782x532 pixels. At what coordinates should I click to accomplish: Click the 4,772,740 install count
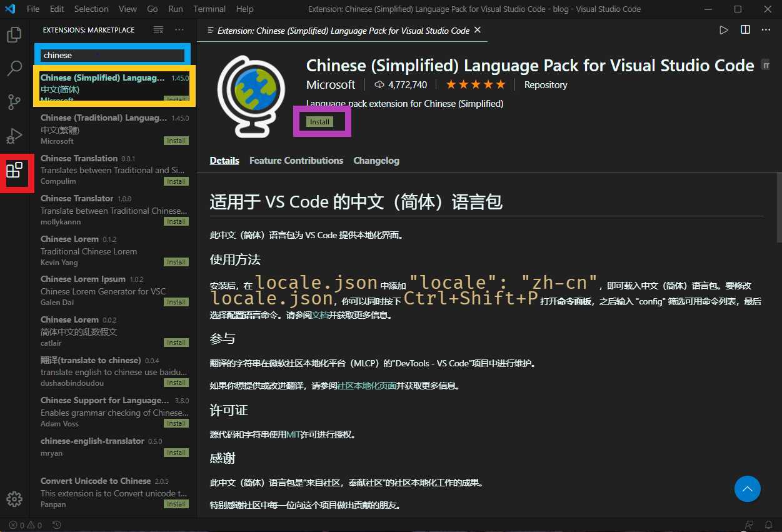[401, 84]
